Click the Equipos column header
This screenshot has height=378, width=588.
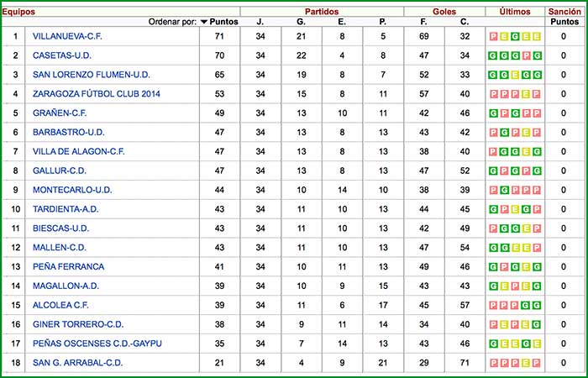(x=18, y=11)
